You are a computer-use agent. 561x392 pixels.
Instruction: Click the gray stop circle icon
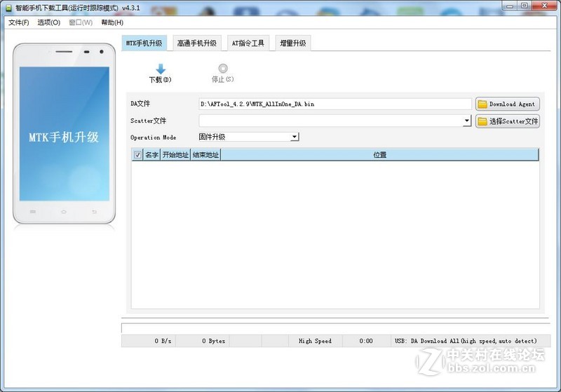[223, 68]
